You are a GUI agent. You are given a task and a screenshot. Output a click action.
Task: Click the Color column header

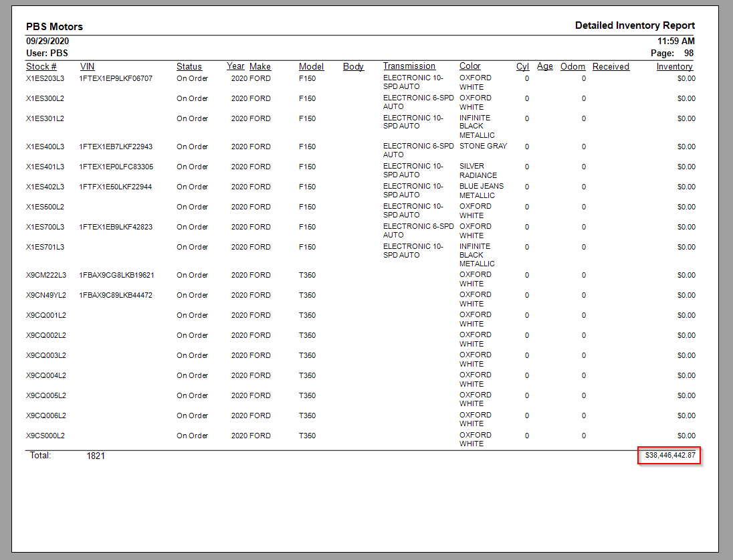(x=469, y=66)
